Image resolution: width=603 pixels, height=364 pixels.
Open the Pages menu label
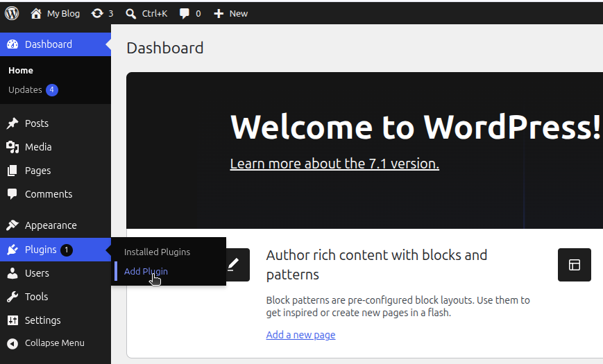[37, 171]
